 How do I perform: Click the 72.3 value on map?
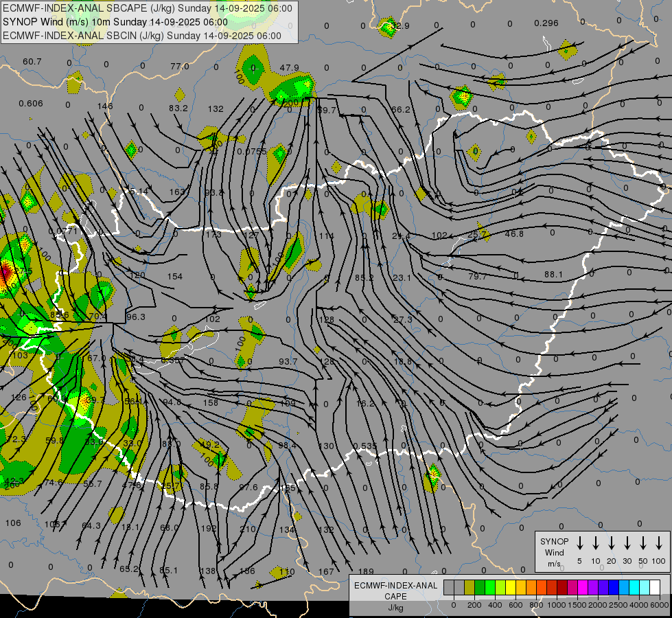16,439
